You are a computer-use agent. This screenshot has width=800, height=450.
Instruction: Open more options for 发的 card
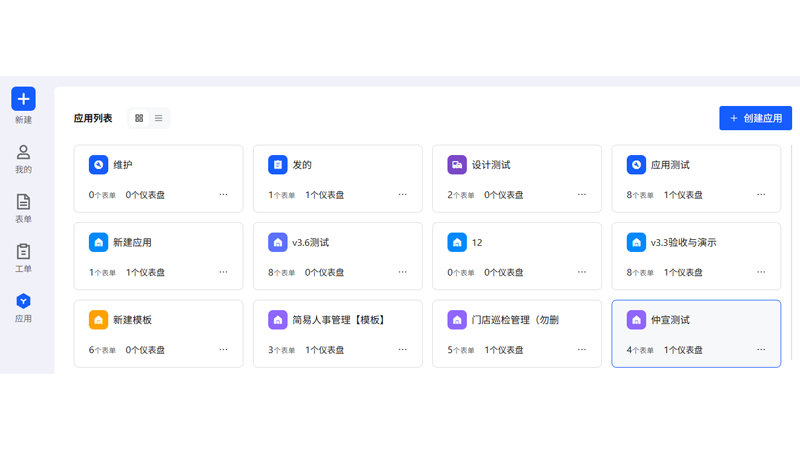(x=403, y=194)
